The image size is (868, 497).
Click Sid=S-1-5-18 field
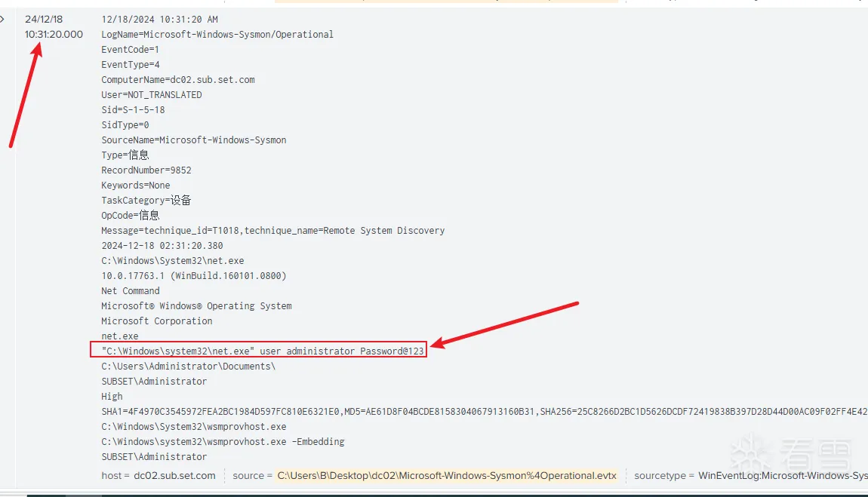coord(133,109)
